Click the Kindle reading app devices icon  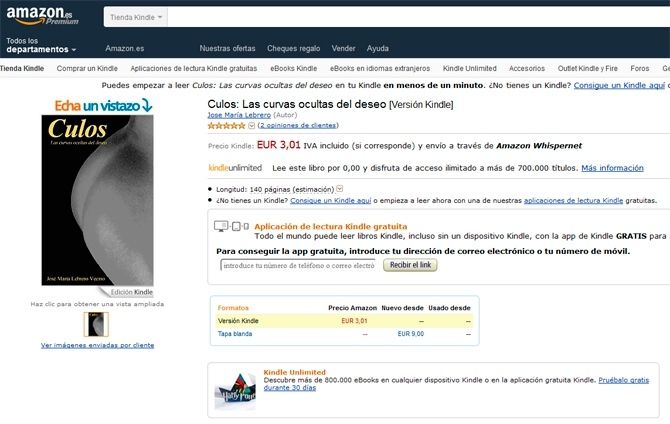click(231, 226)
